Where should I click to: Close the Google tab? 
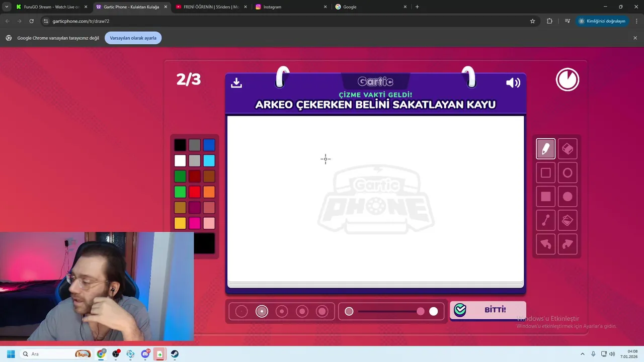405,7
